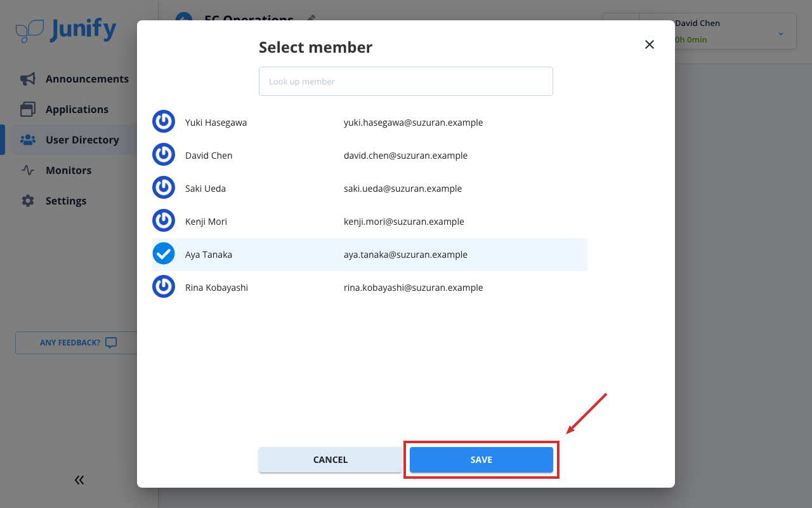This screenshot has height=508, width=812.
Task: Click the Save button
Action: pos(481,460)
